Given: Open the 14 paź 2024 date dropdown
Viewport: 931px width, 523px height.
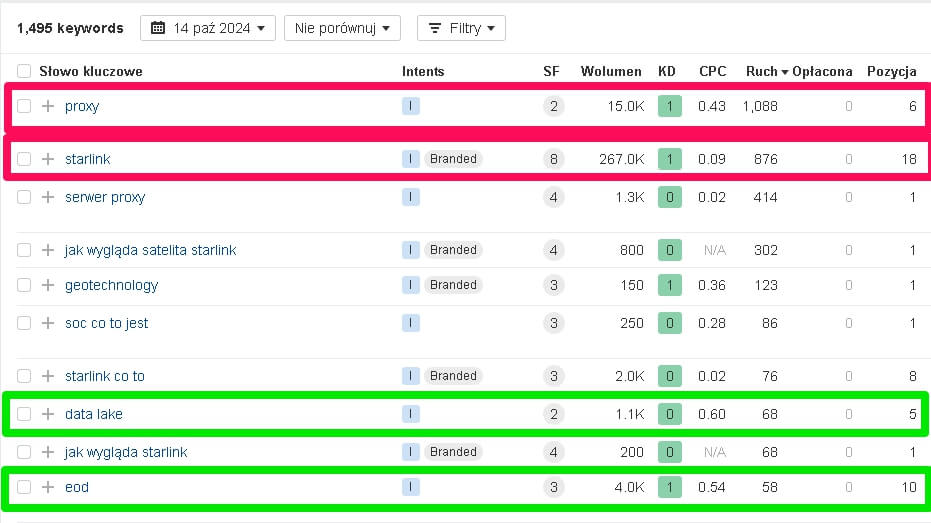Looking at the screenshot, I should point(208,28).
